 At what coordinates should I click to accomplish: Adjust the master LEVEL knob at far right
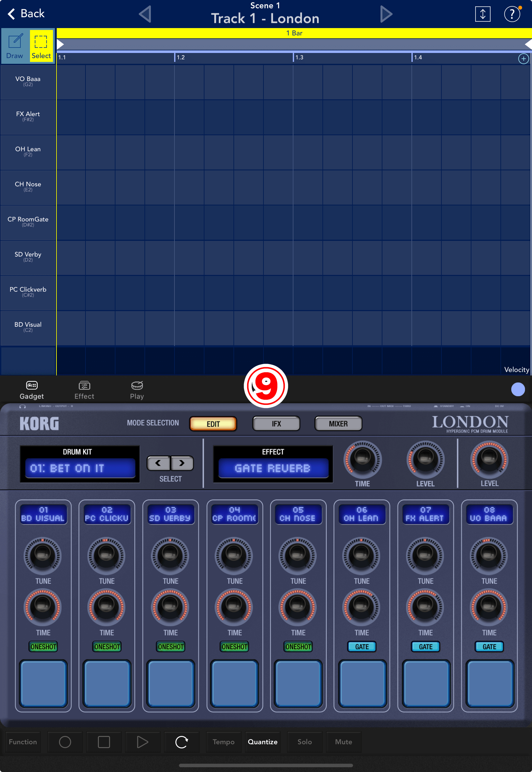click(489, 459)
